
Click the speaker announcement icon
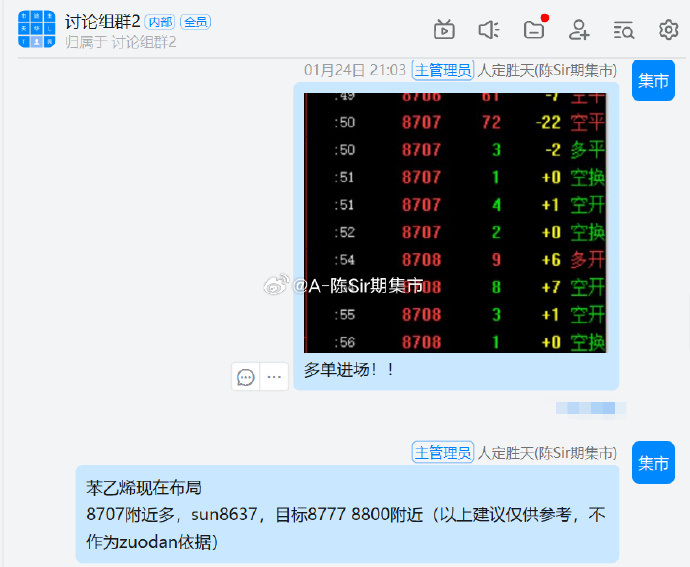pos(488,30)
